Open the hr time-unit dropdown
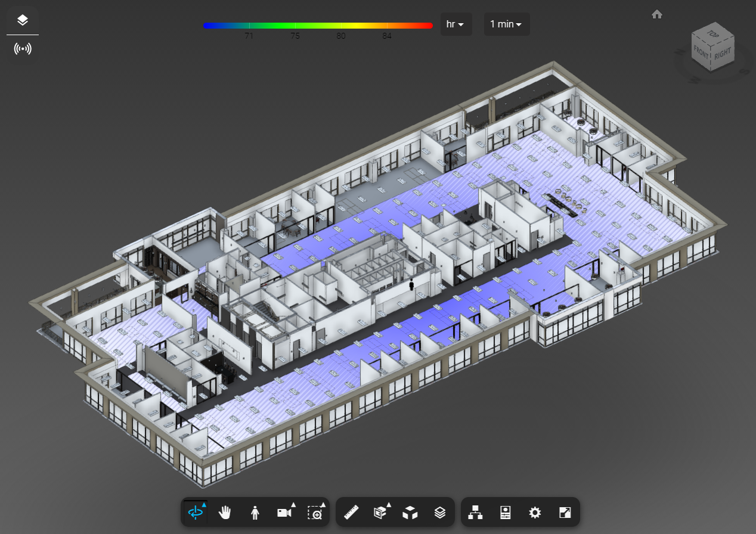Screen dimensions: 756x534 click(x=456, y=24)
